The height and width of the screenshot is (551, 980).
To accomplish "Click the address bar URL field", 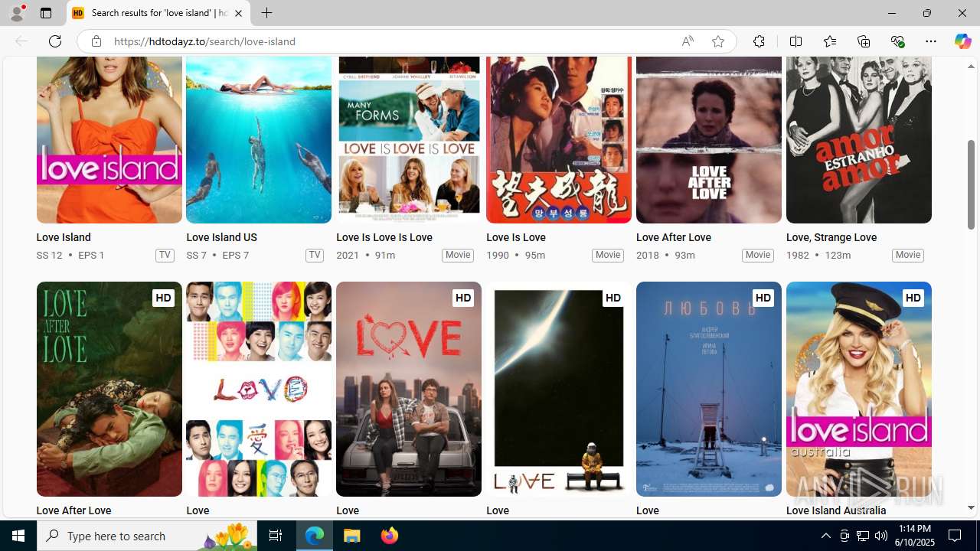I will pos(390,41).
